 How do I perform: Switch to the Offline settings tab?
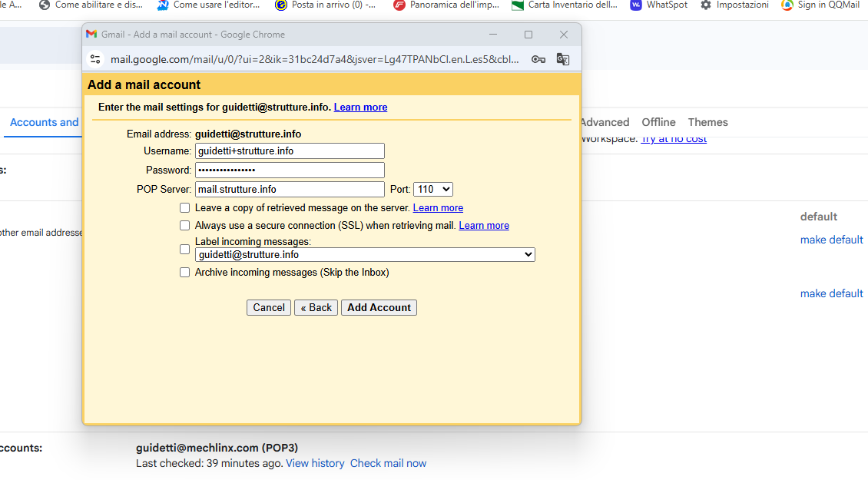658,122
